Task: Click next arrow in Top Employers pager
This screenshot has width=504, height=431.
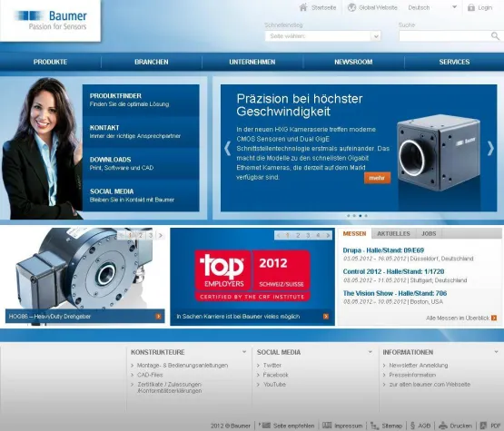Action: click(328, 235)
